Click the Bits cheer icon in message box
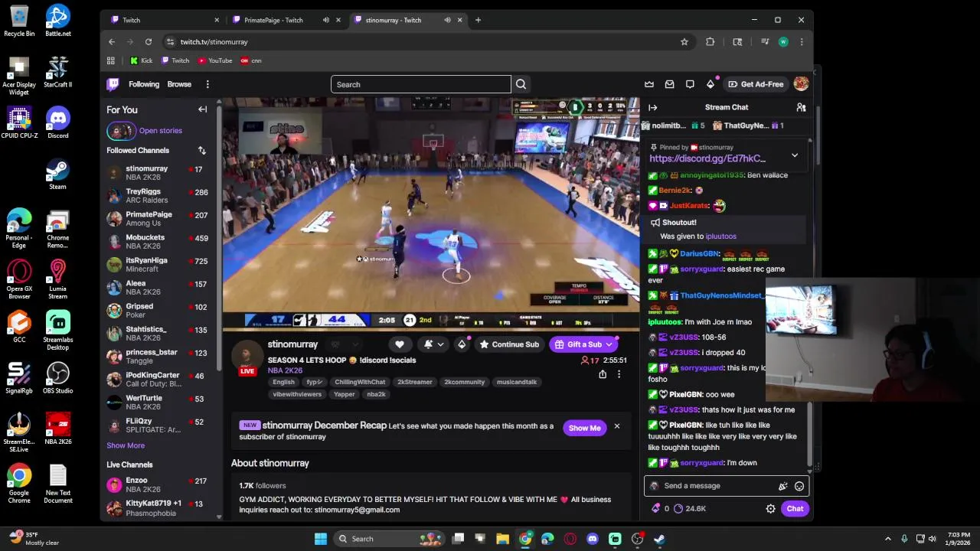Screen dimensions: 980x551 point(782,486)
